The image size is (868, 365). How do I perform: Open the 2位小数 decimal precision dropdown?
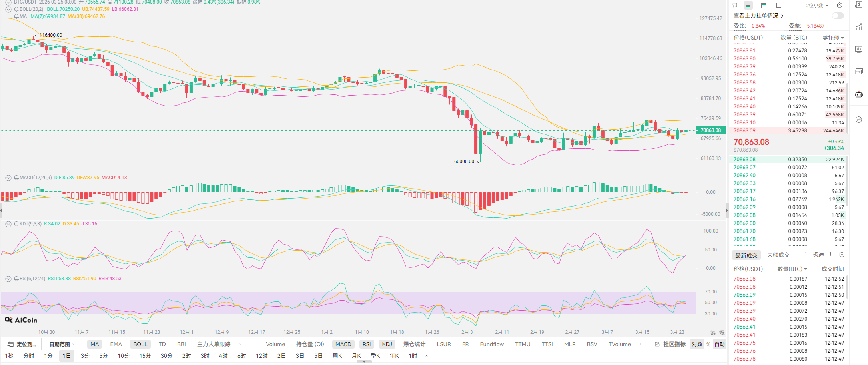click(817, 5)
